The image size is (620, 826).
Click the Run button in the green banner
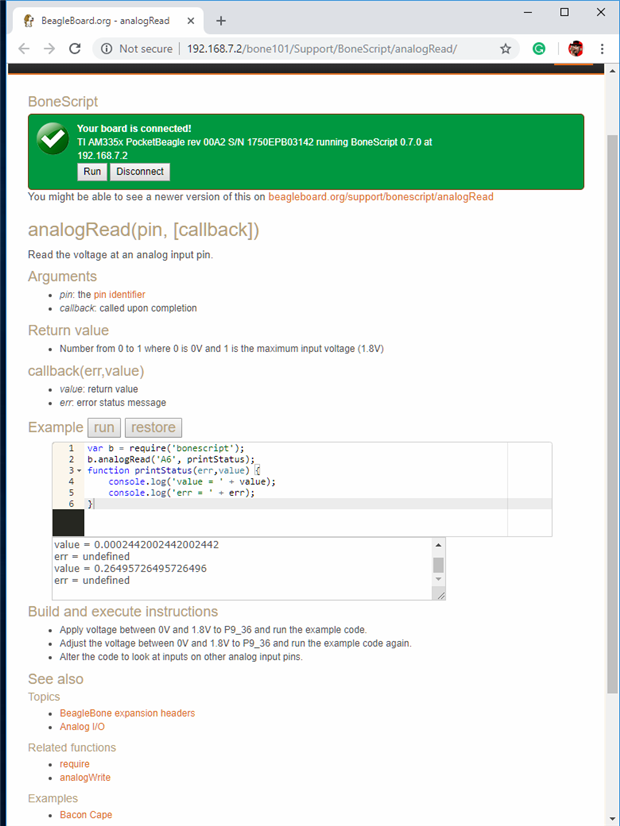point(92,172)
